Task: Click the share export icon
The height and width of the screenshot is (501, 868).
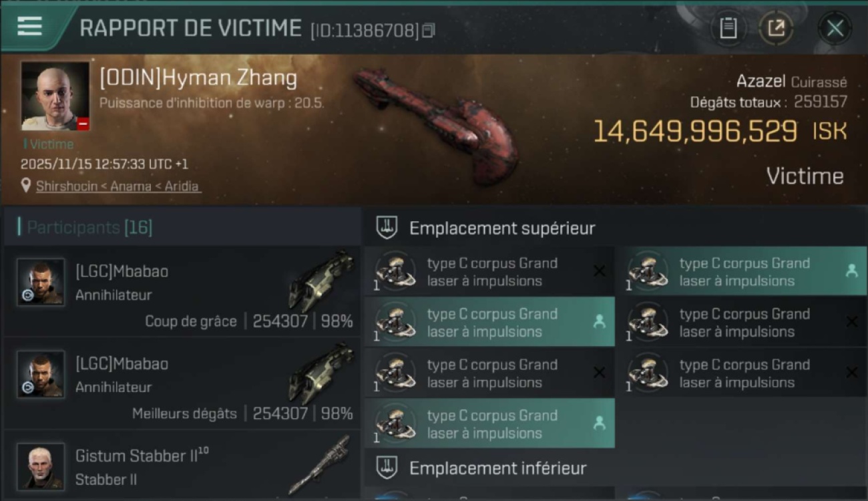Action: tap(776, 28)
